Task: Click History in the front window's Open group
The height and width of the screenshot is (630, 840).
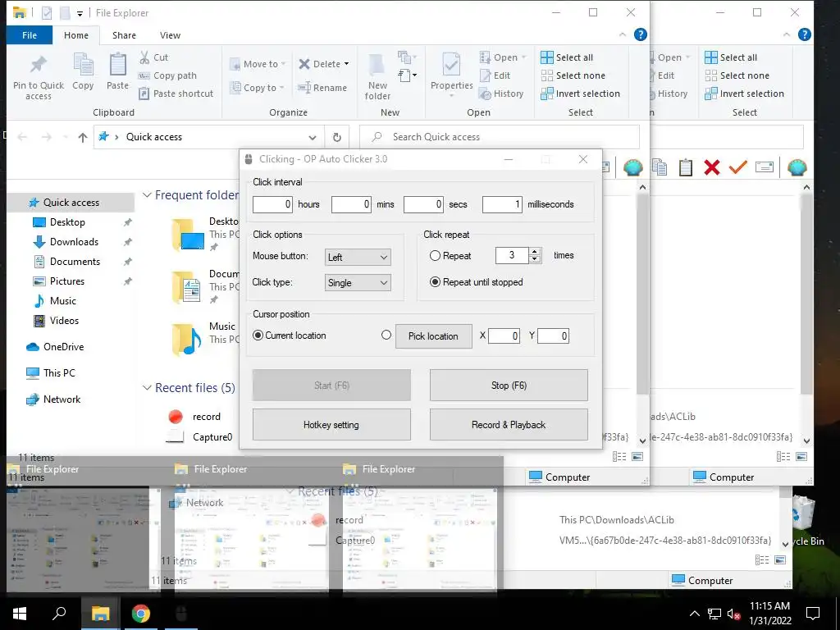Action: [x=501, y=94]
